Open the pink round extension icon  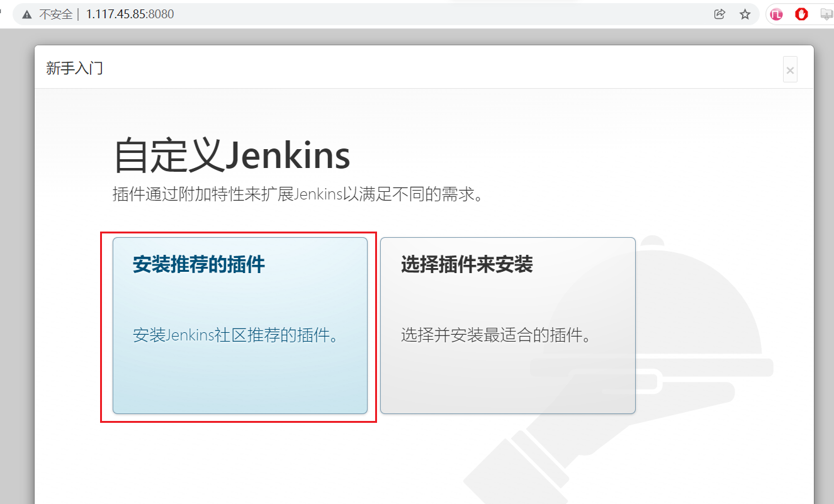coord(776,14)
